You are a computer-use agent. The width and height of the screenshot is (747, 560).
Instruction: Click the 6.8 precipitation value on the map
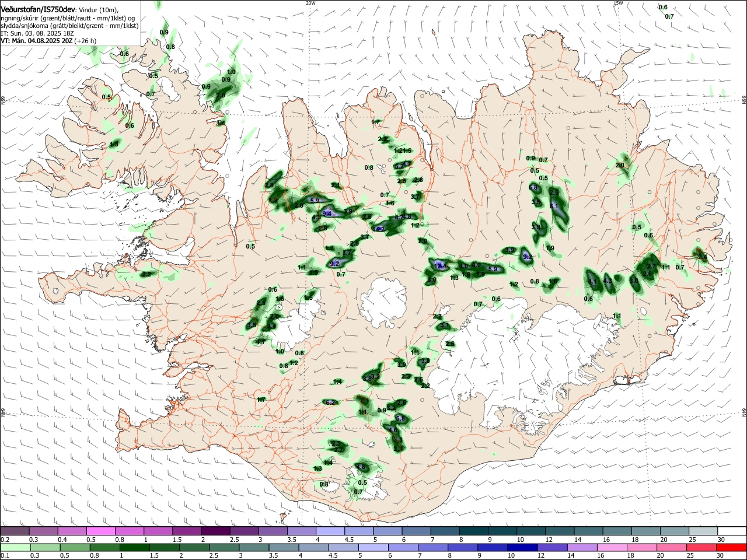pyautogui.click(x=533, y=188)
